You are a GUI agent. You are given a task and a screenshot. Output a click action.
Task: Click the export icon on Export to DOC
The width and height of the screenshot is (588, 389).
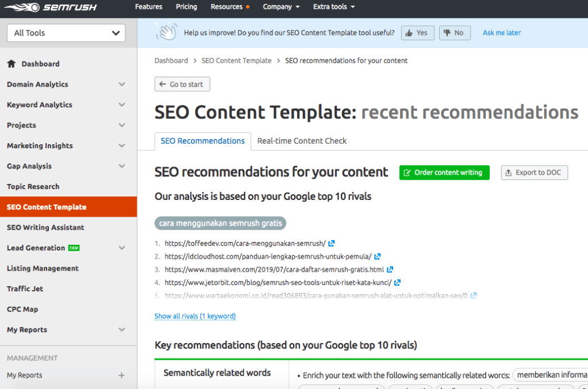click(x=507, y=172)
